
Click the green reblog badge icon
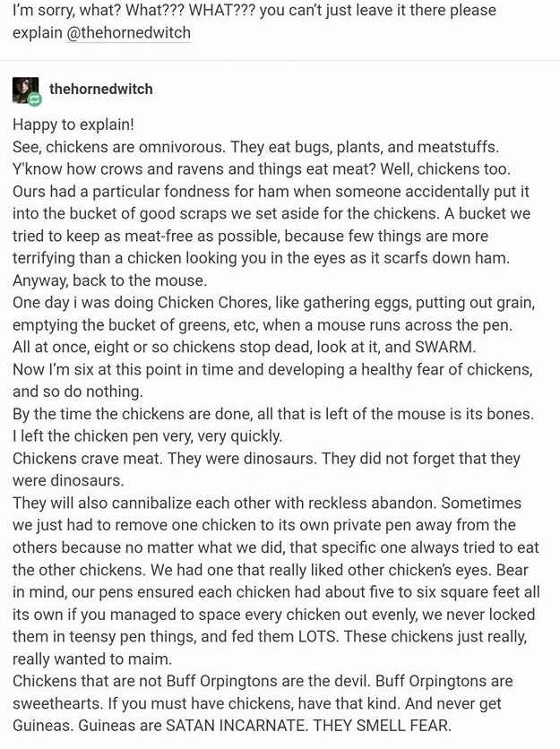(x=35, y=99)
